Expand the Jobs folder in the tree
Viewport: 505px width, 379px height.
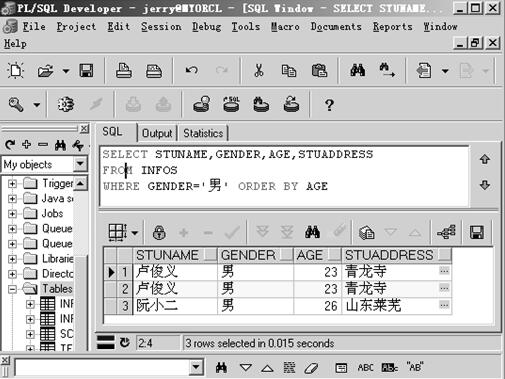pyautogui.click(x=12, y=214)
